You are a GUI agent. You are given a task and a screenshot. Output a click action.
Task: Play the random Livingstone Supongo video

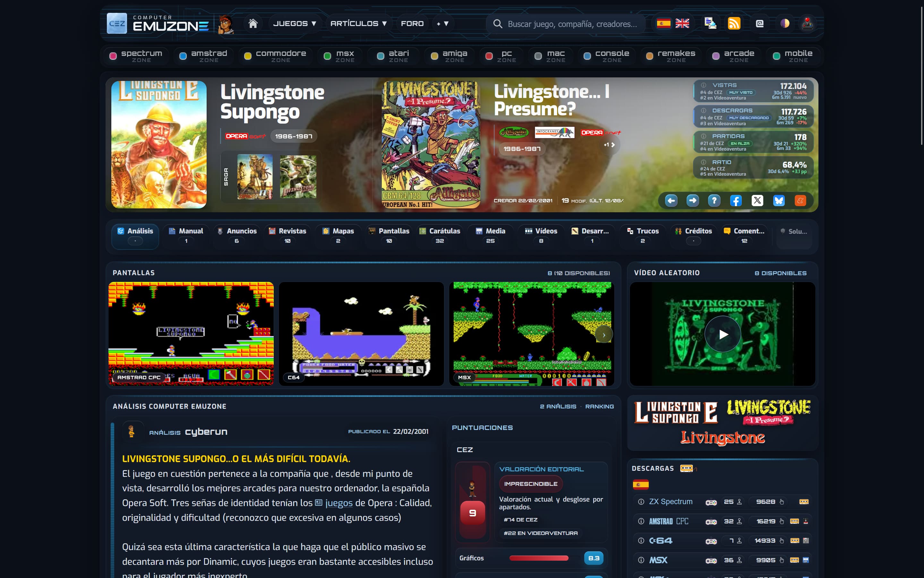723,334
